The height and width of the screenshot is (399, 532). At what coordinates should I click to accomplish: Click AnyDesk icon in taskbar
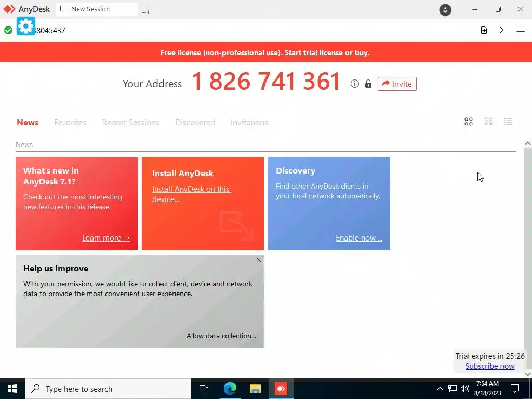(x=281, y=389)
